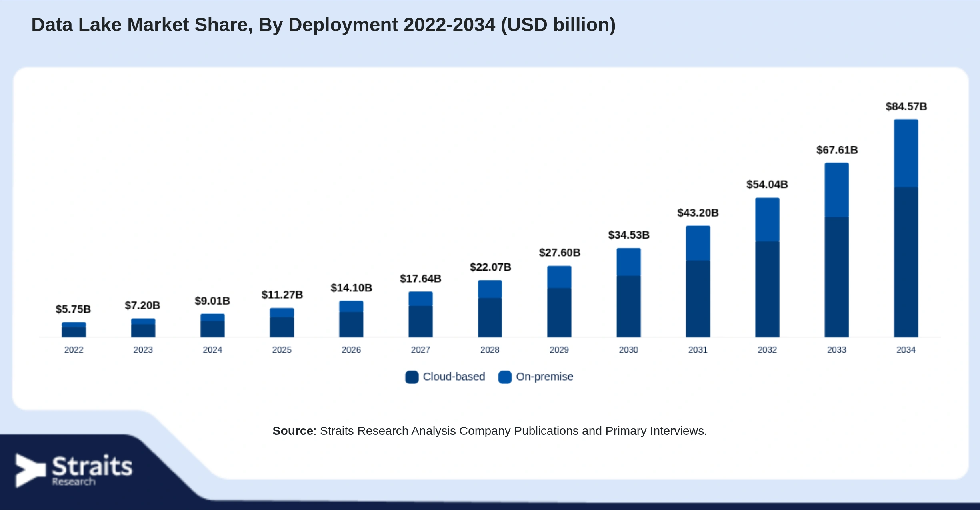This screenshot has width=980, height=510.
Task: Click the 2029 axis label
Action: (559, 350)
